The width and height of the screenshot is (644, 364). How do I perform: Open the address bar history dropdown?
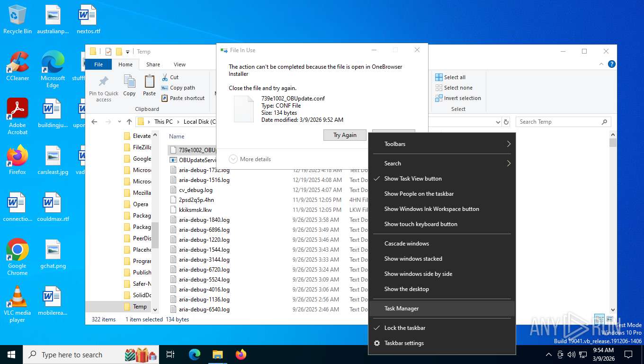click(x=498, y=122)
